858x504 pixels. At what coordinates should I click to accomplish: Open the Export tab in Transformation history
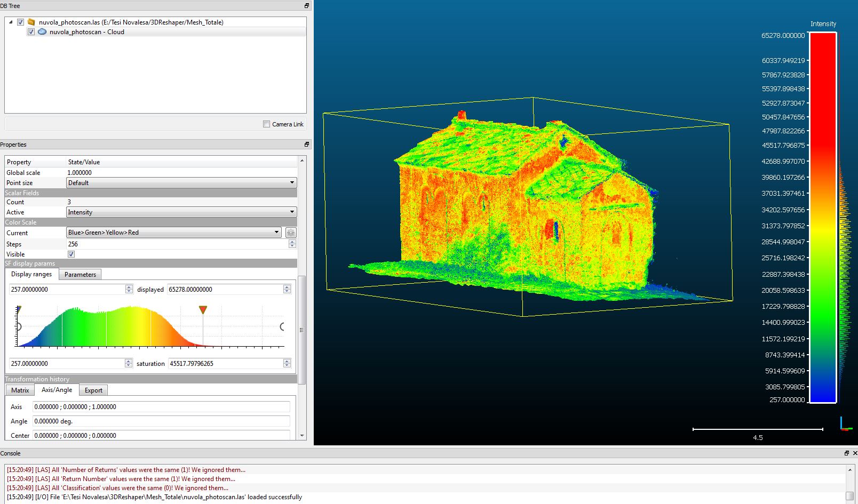tap(93, 390)
